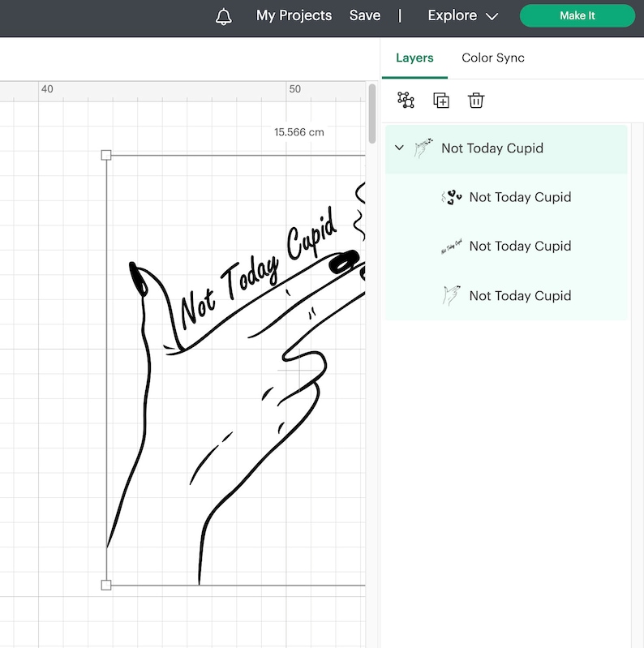Click the top-left selection handle
Screen dimensions: 644x648
[x=106, y=155]
